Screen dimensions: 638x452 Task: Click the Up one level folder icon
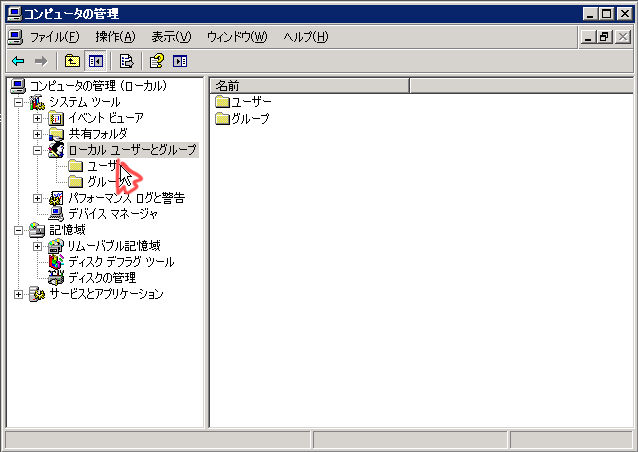pyautogui.click(x=72, y=61)
